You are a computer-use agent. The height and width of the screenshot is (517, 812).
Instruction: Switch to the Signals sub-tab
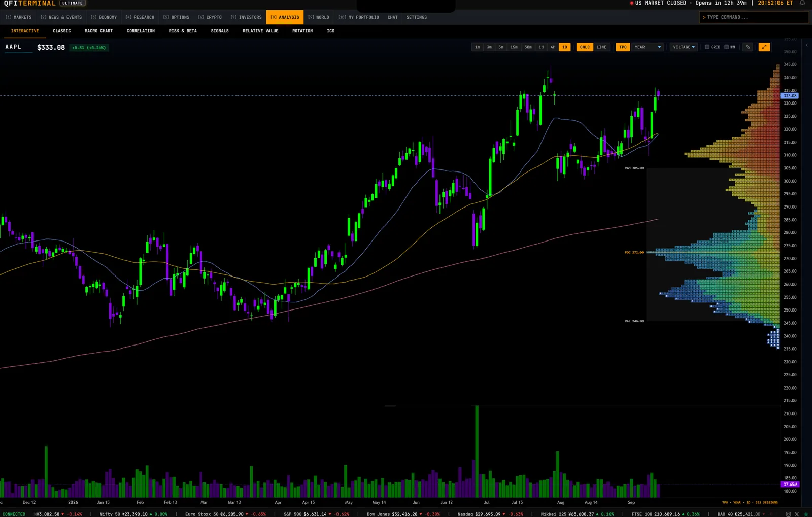[220, 31]
